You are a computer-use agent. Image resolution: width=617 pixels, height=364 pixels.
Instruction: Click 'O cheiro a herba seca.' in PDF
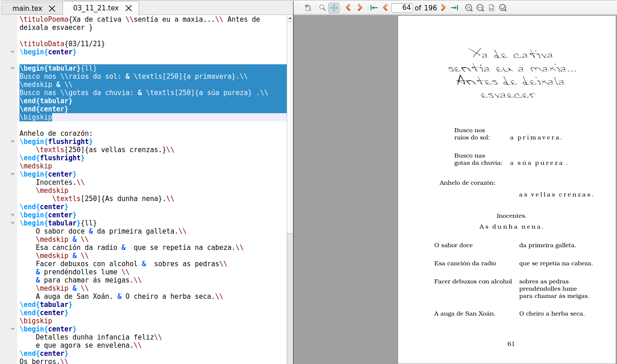[x=552, y=314]
